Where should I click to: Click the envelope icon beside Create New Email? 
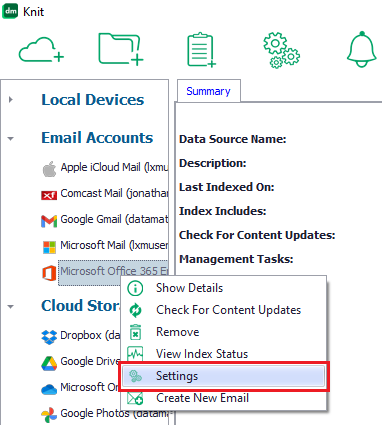click(135, 398)
